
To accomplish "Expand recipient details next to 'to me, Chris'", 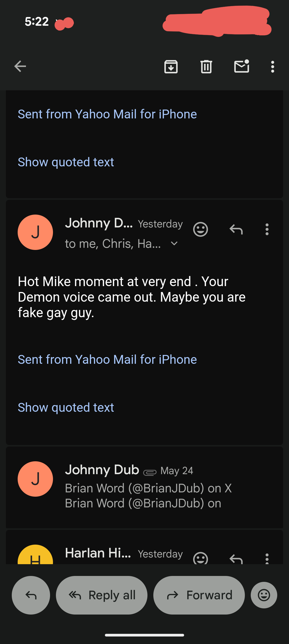I will click(174, 244).
